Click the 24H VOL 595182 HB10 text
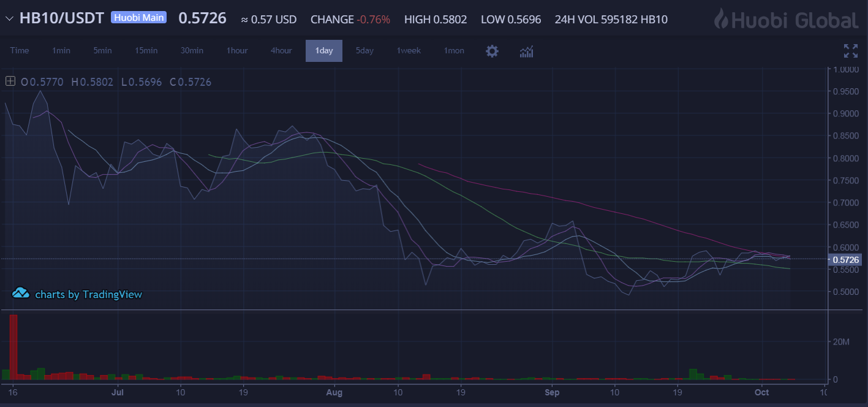This screenshot has width=868, height=407. click(x=611, y=20)
